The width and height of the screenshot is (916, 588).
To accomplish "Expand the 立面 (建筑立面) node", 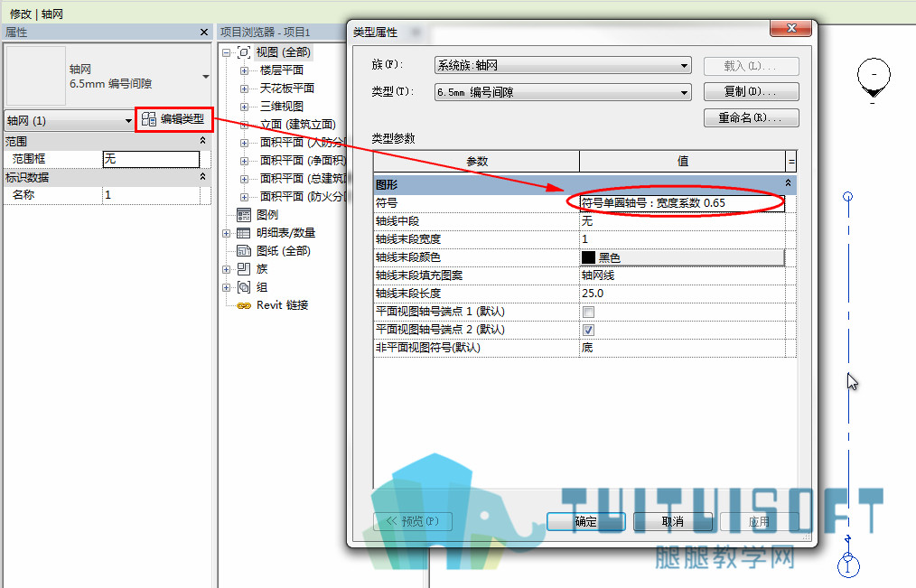I will [x=244, y=125].
